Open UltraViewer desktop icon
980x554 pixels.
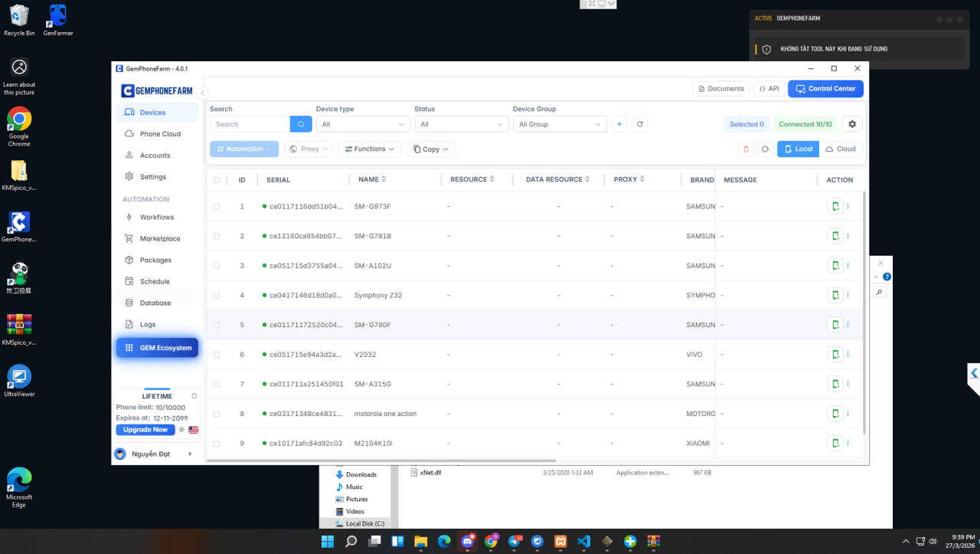pos(19,381)
